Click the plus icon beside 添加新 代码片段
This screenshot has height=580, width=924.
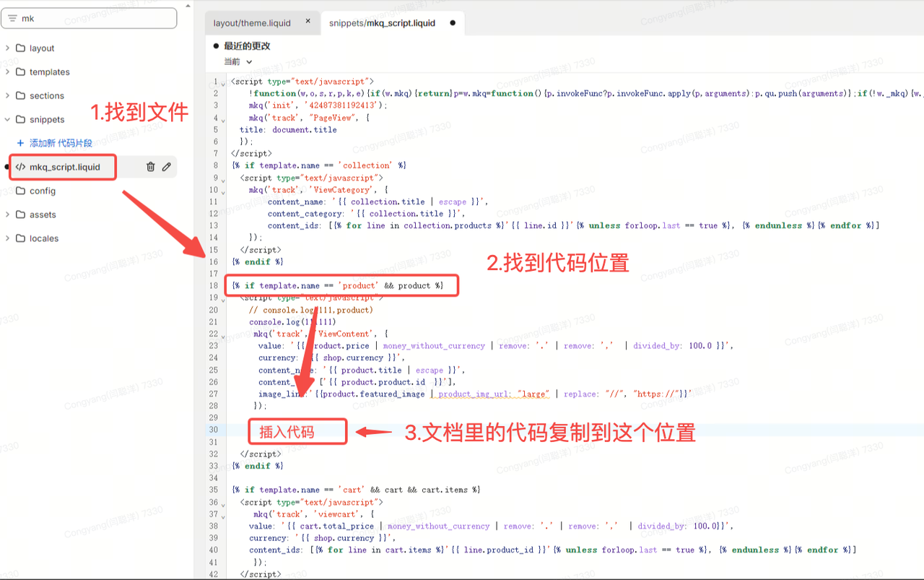tap(20, 144)
